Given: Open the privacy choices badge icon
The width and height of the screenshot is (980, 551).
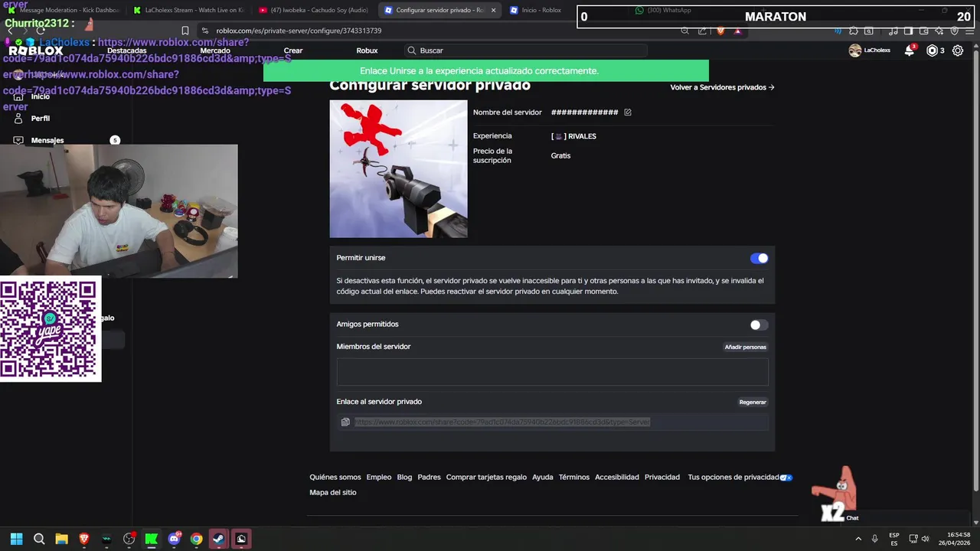Looking at the screenshot, I should [786, 478].
